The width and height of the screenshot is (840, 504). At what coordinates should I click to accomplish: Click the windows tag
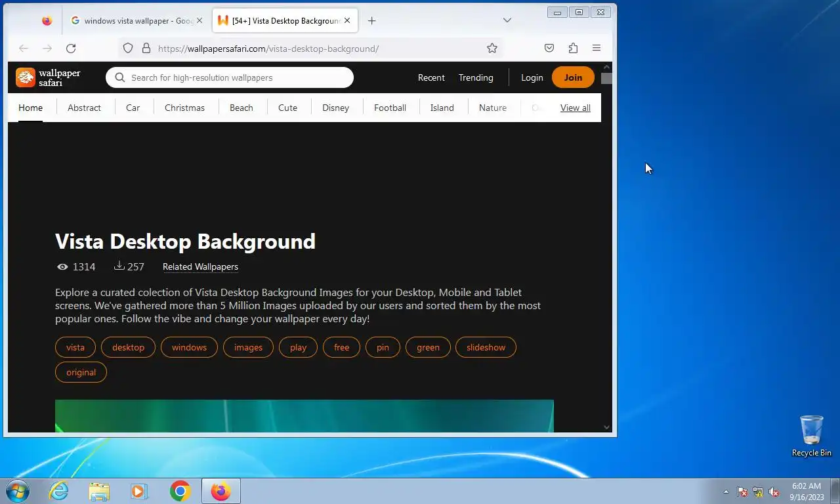[x=189, y=347]
